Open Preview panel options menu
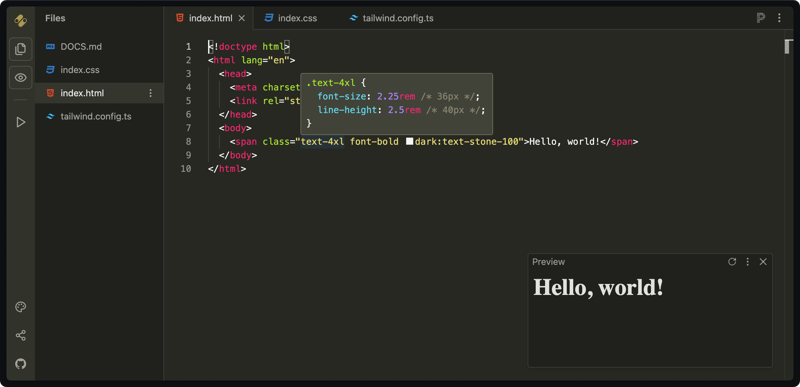 (x=747, y=262)
